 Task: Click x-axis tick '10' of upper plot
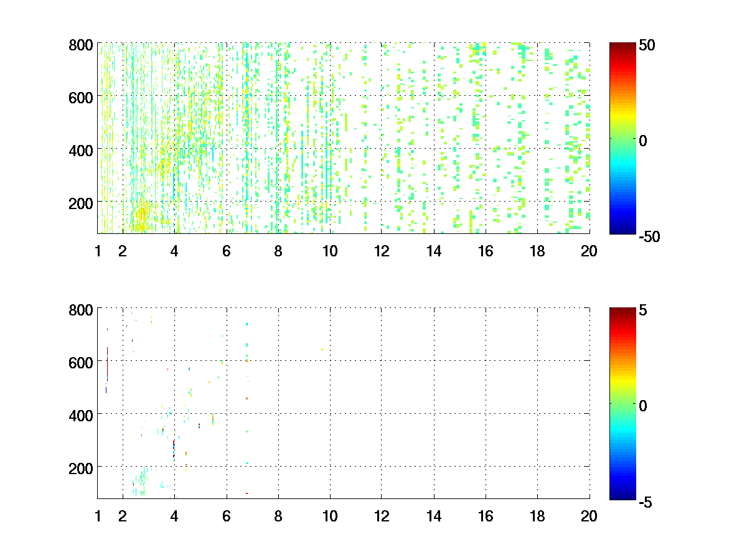(x=330, y=251)
